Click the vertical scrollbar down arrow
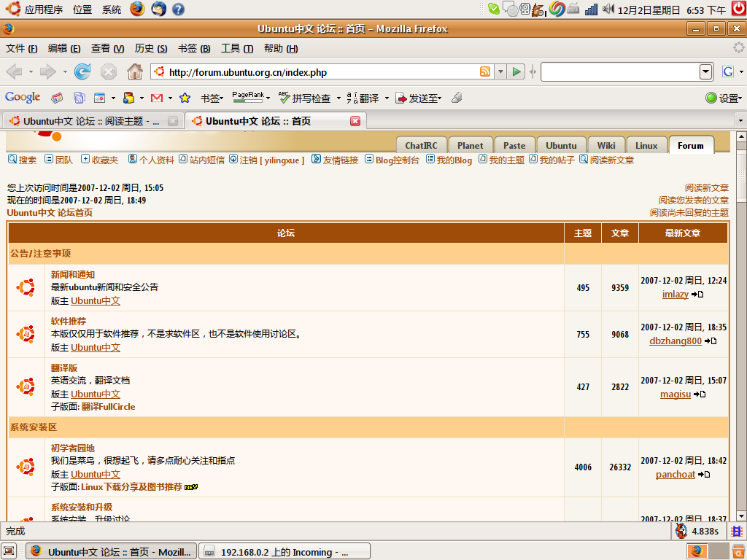This screenshot has height=560, width=747. (741, 516)
